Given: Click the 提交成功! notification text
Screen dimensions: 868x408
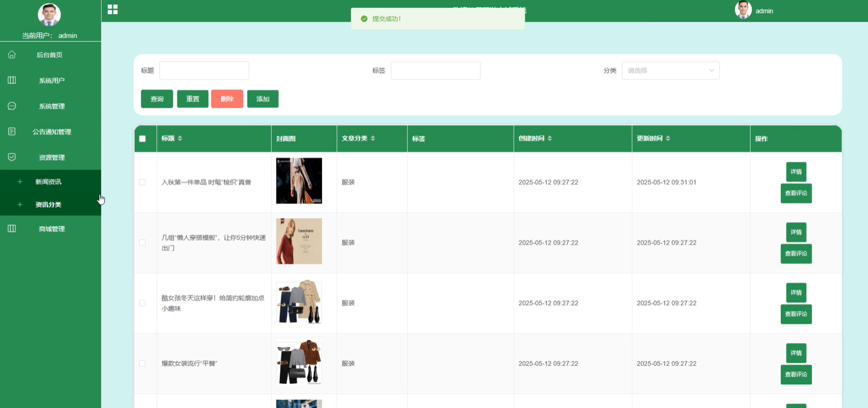Looking at the screenshot, I should click(386, 19).
